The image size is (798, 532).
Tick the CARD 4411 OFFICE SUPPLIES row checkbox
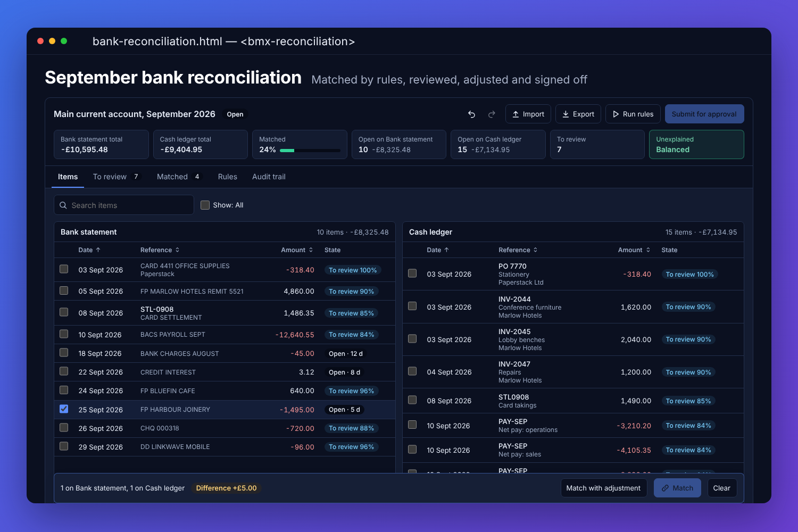64,269
